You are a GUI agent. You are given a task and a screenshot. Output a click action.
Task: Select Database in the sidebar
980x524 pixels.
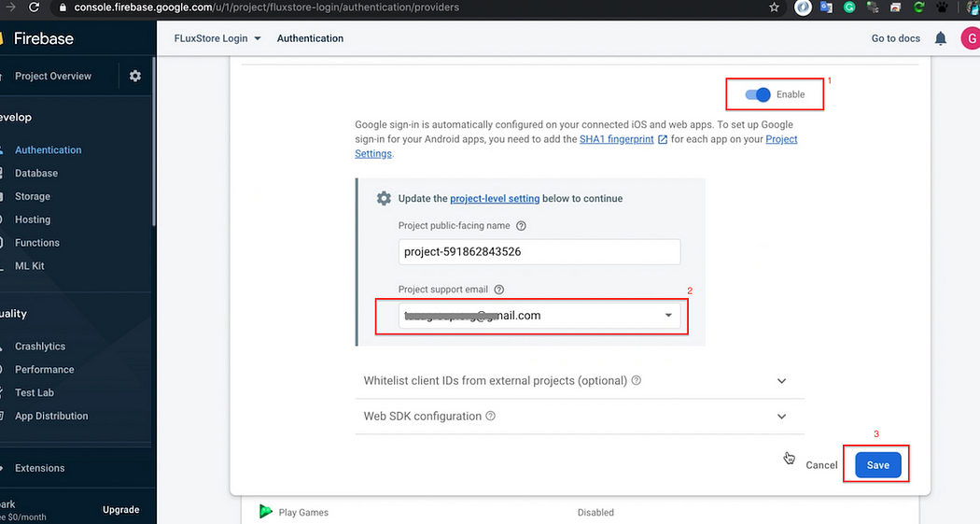36,173
